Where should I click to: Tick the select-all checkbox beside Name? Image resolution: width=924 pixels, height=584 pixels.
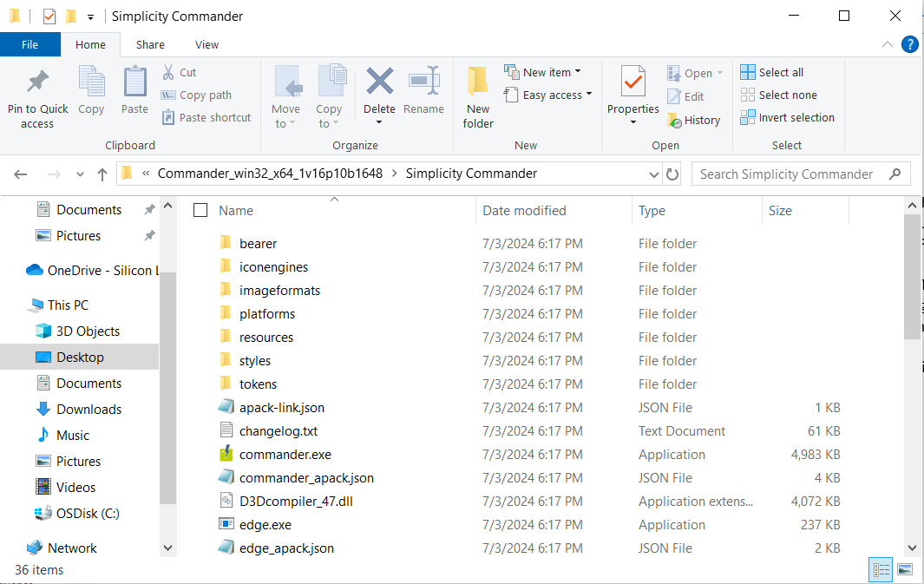(x=200, y=210)
